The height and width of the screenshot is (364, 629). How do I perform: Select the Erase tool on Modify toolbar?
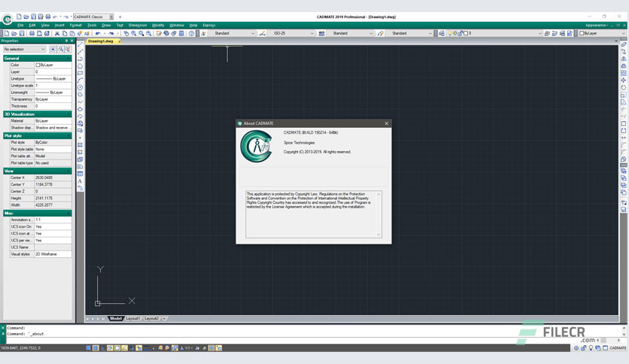[624, 44]
